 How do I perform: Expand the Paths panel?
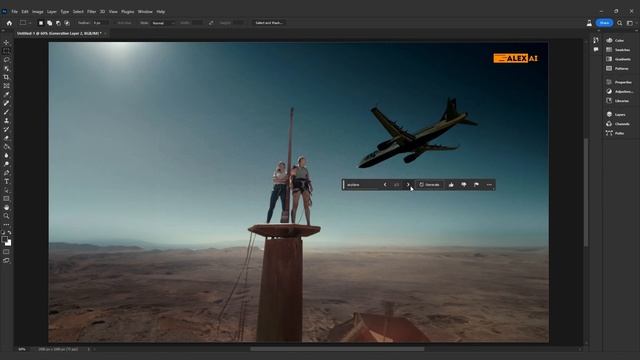616,133
